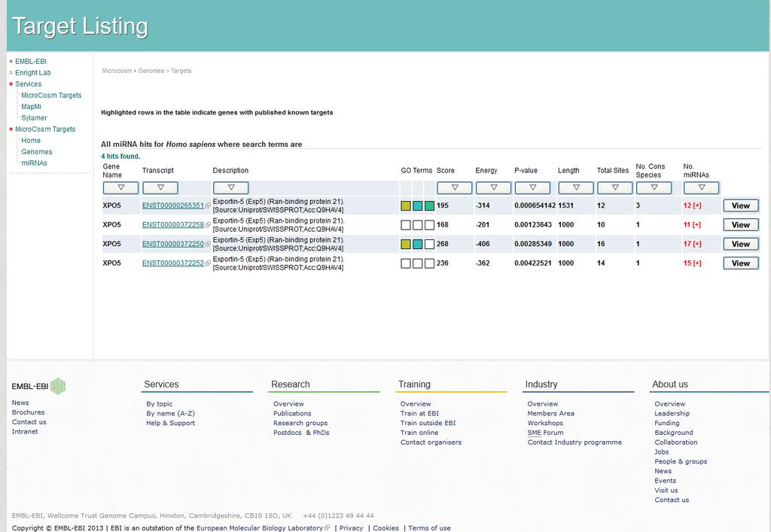771x532 pixels.
Task: Open the Gene Name filter dropdown
Action: click(120, 187)
